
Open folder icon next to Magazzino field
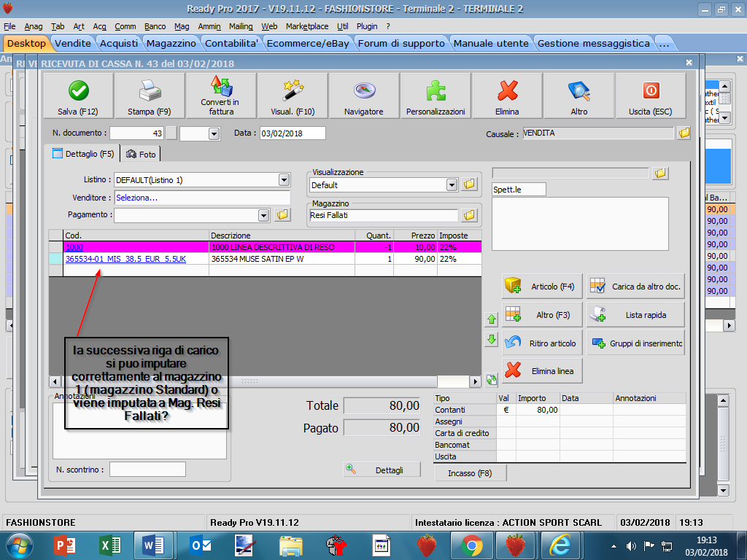click(x=469, y=215)
